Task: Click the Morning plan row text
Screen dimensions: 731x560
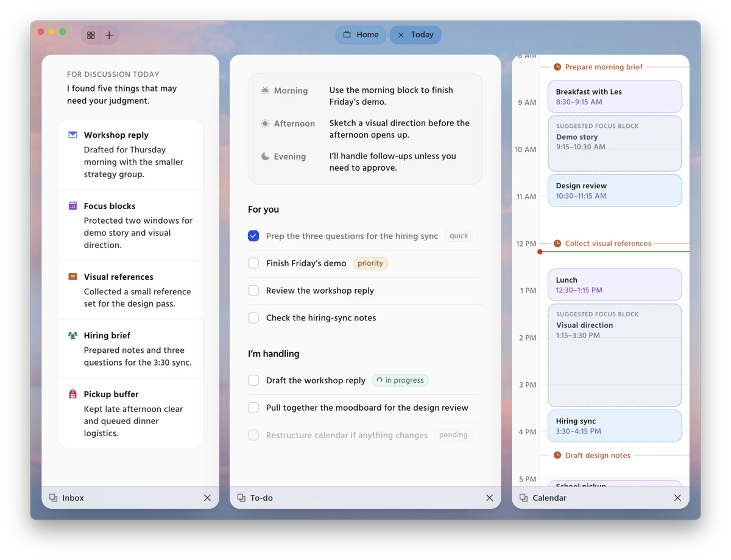Action: [x=391, y=96]
